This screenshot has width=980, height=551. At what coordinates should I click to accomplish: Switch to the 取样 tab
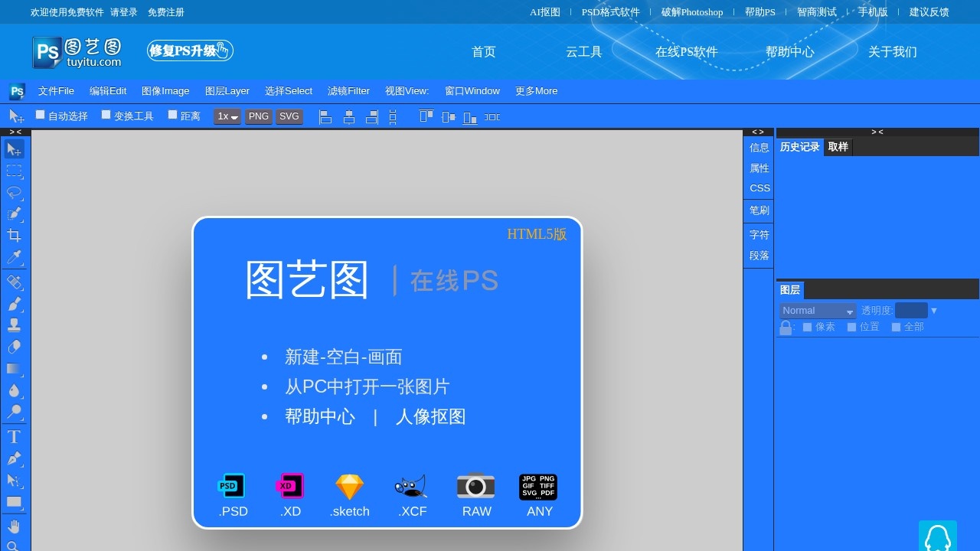click(838, 147)
